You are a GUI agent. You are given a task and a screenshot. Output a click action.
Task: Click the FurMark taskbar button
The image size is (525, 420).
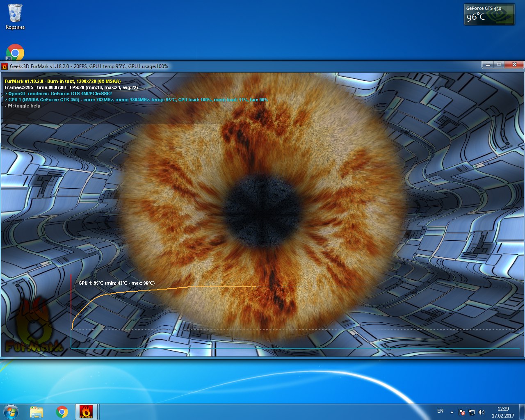tap(86, 412)
